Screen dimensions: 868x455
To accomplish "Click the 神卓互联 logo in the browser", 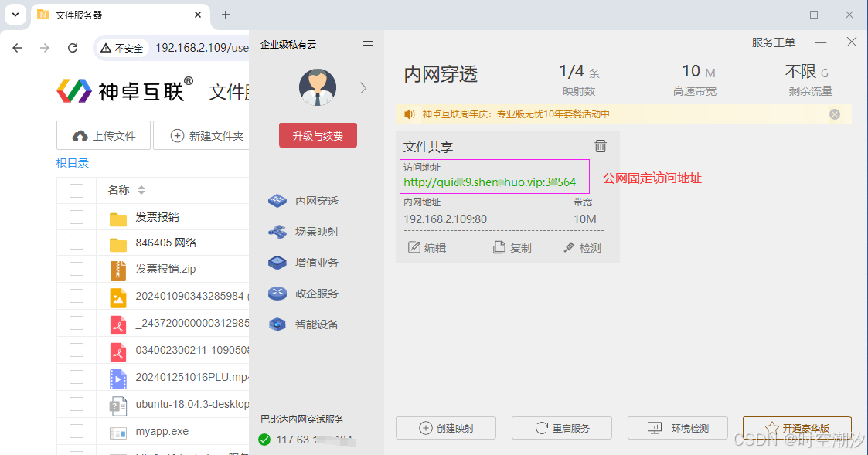I will pos(126,90).
